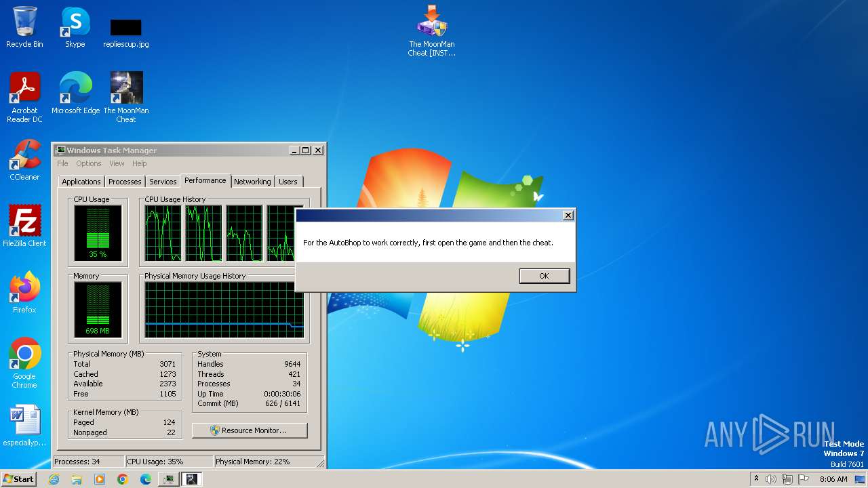Click the Available value 2373
This screenshot has height=488, width=868.
click(x=167, y=384)
